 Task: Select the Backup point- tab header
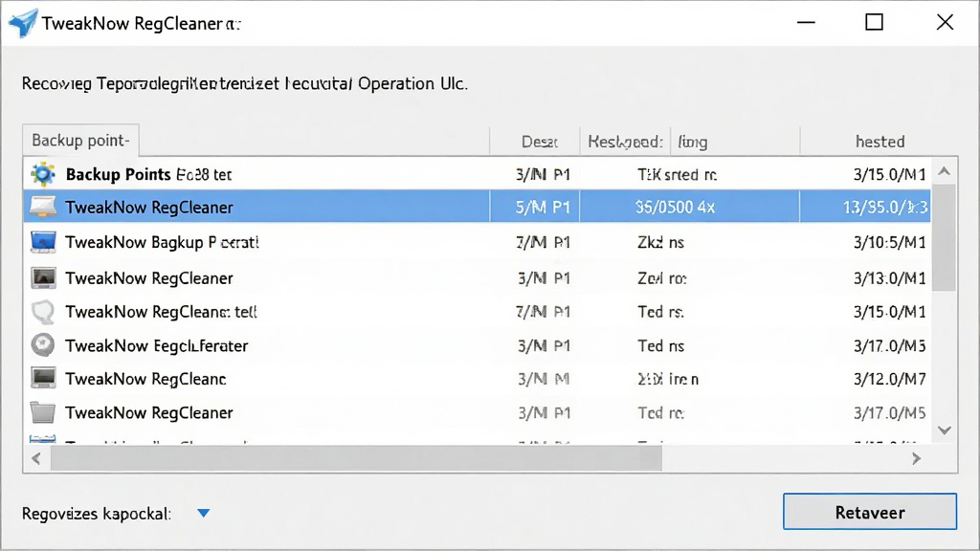pyautogui.click(x=80, y=140)
